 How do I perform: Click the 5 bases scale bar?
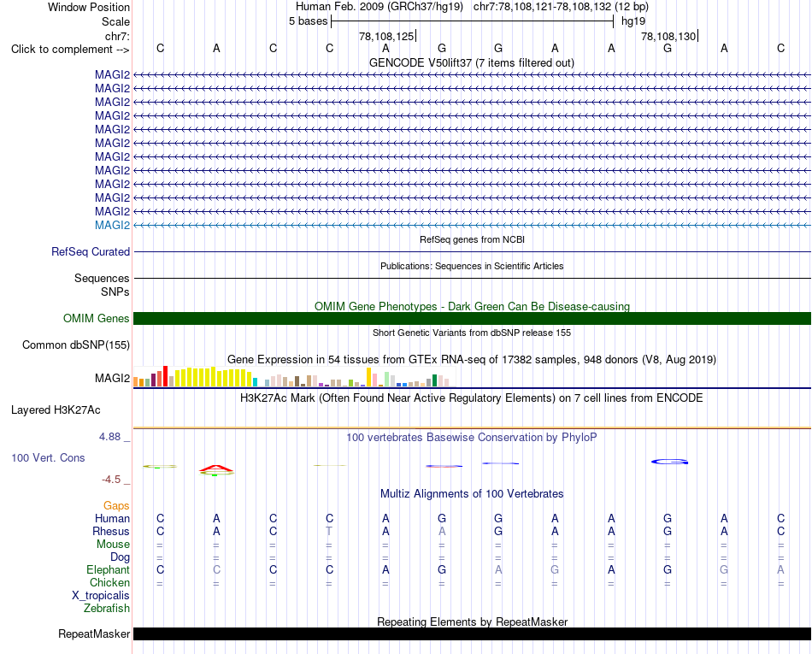tap(473, 21)
